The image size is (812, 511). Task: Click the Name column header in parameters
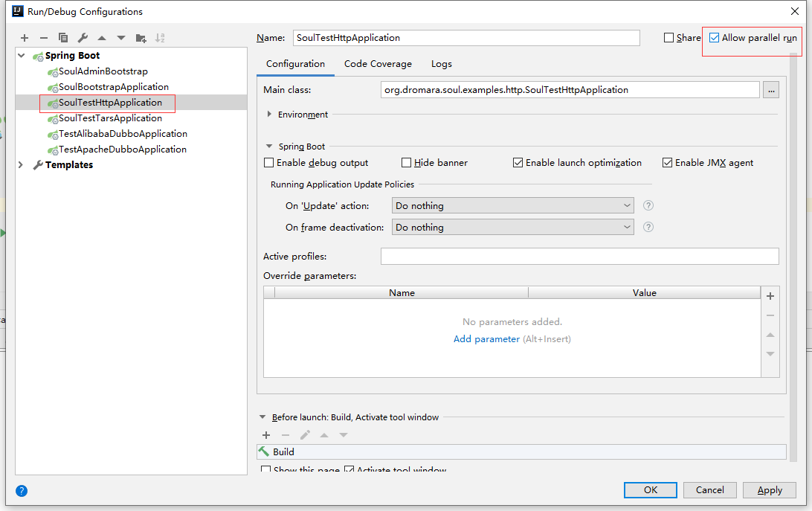402,293
